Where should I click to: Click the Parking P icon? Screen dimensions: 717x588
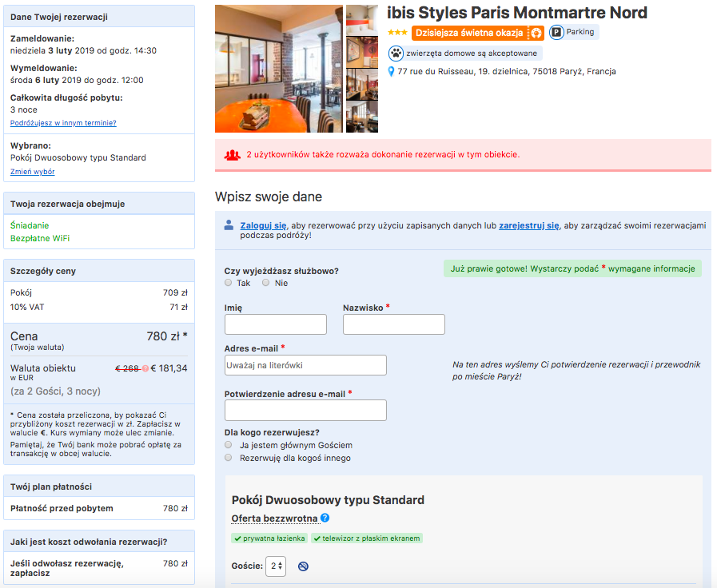pyautogui.click(x=556, y=33)
